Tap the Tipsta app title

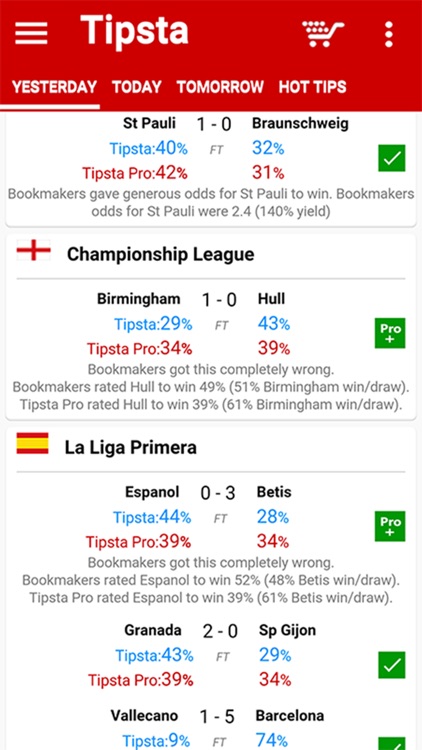point(134,32)
